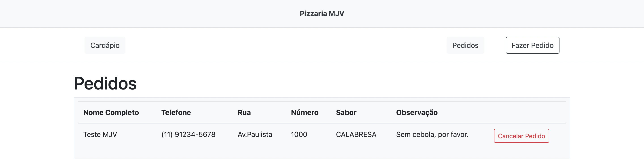This screenshot has height=166, width=644.
Task: Click the Pizzaria MJV header title
Action: [x=322, y=13]
